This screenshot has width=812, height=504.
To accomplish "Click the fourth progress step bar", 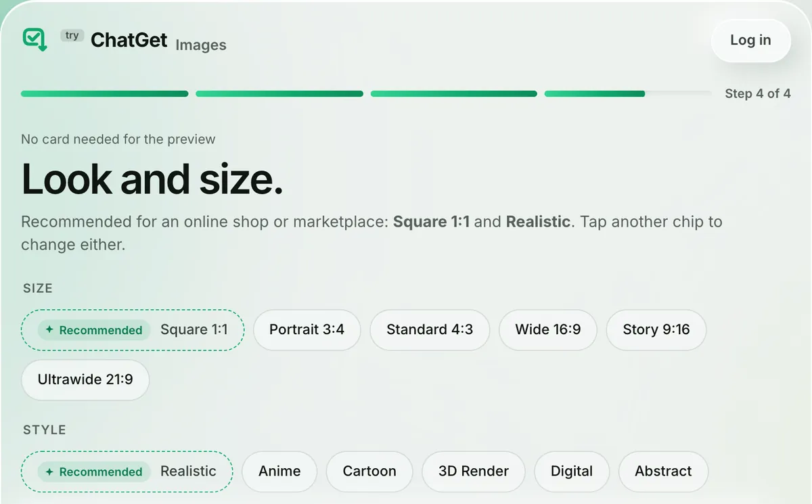I will (629, 94).
